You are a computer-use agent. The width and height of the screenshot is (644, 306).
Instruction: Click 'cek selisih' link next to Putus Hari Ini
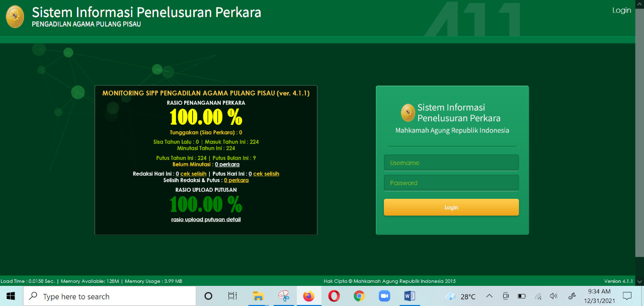[266, 174]
